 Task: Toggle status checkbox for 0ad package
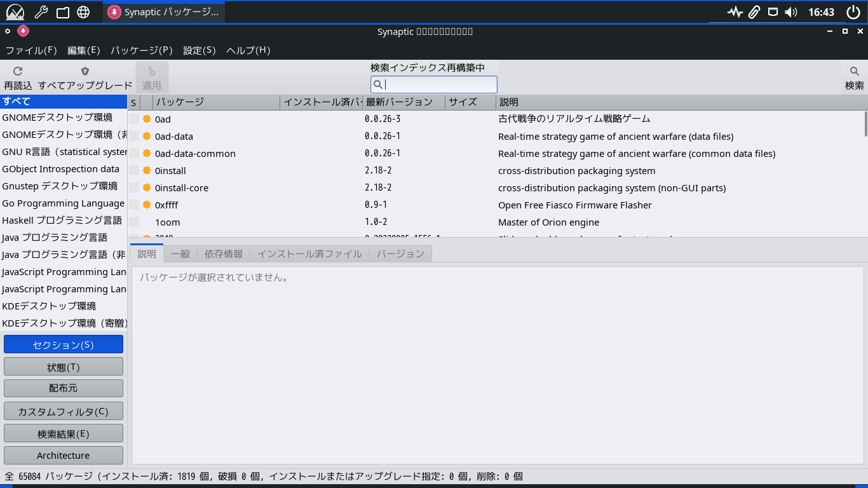pos(134,119)
